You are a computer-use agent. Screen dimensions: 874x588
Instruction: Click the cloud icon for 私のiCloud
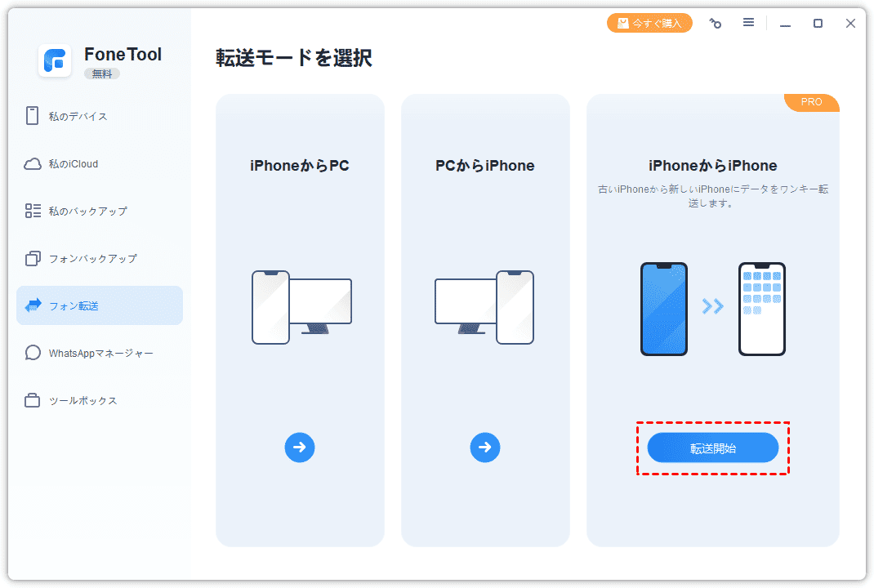pos(33,164)
